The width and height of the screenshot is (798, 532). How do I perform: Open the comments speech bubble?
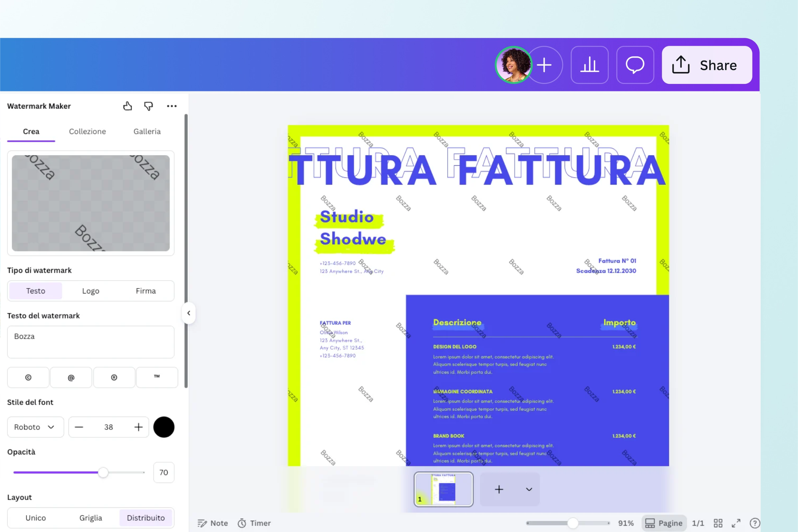pos(635,65)
